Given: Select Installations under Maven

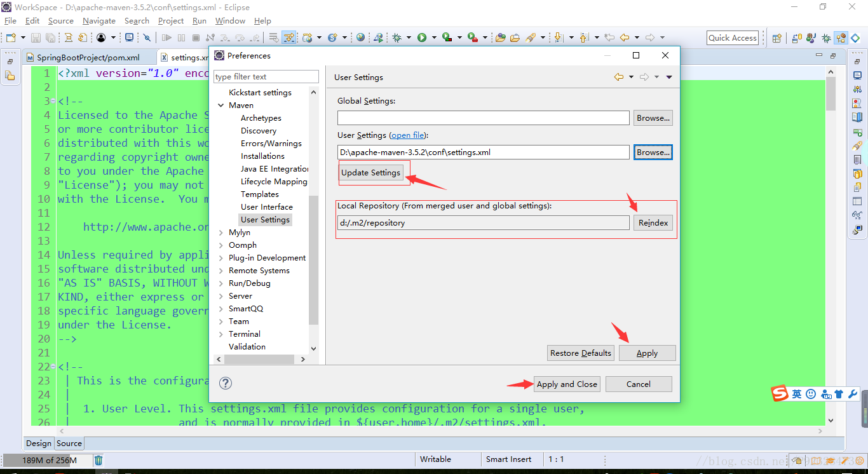Looking at the screenshot, I should tap(262, 156).
